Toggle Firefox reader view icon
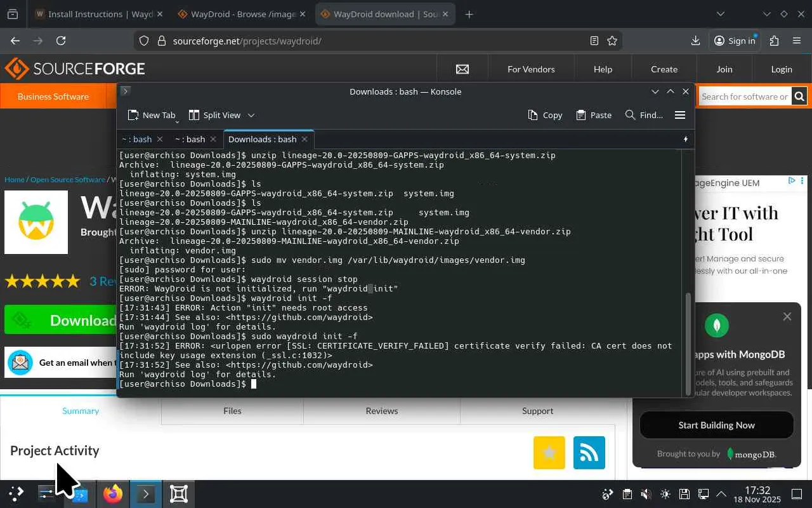This screenshot has height=508, width=812. (x=594, y=41)
